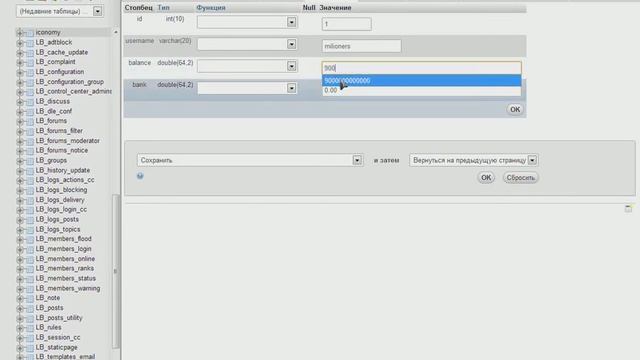Expand the LB_logs_posts tree node

point(20,220)
